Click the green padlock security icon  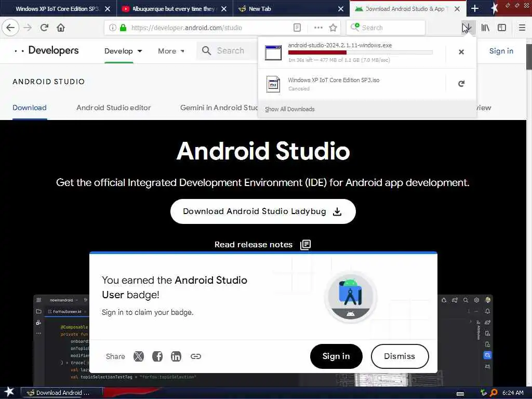coord(123,28)
